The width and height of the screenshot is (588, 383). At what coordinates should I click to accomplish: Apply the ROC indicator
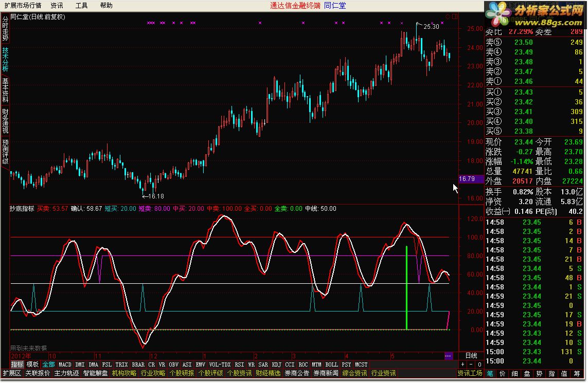point(303,364)
